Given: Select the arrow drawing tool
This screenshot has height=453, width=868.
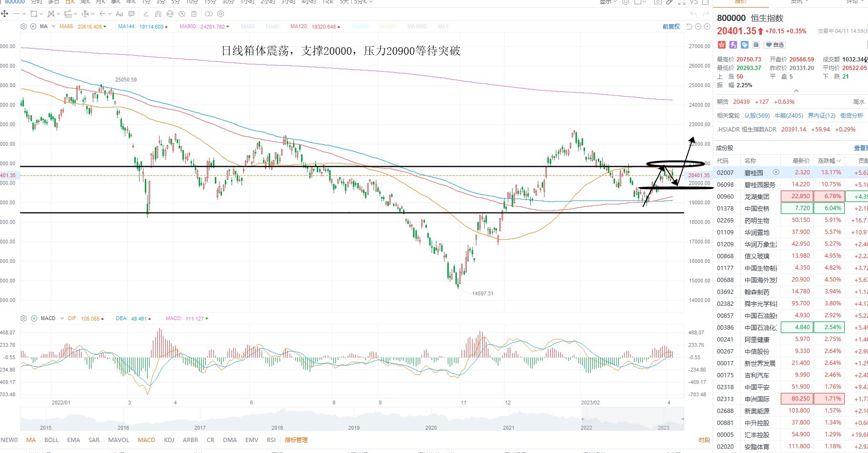Looking at the screenshot, I should pos(102,14).
